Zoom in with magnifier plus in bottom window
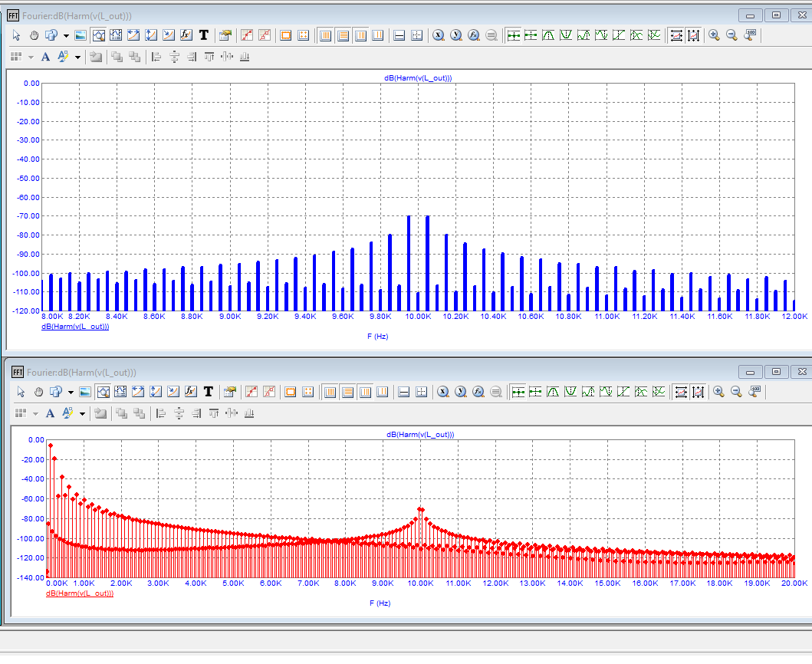This screenshot has width=812, height=664. pos(718,392)
